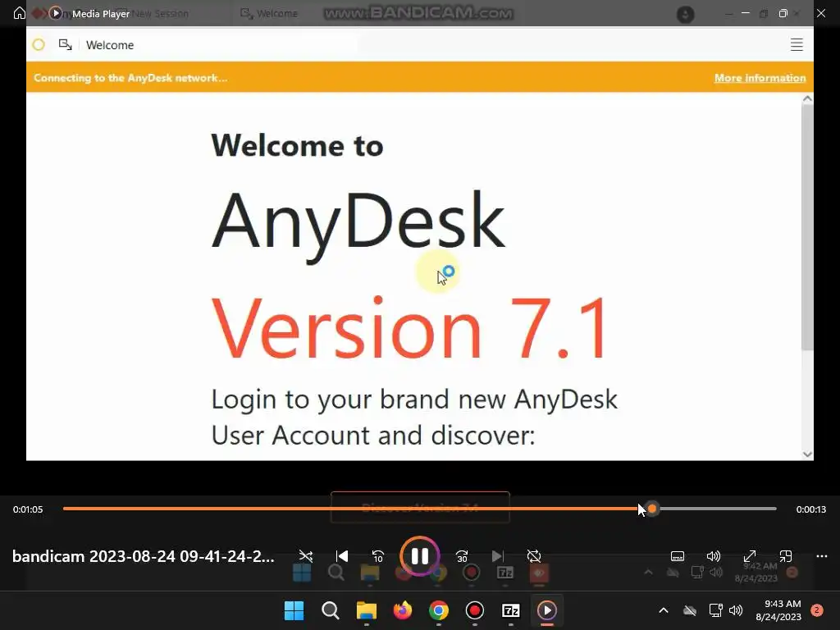This screenshot has height=630, width=840.
Task: Minimize the Media Player window
Action: click(745, 13)
